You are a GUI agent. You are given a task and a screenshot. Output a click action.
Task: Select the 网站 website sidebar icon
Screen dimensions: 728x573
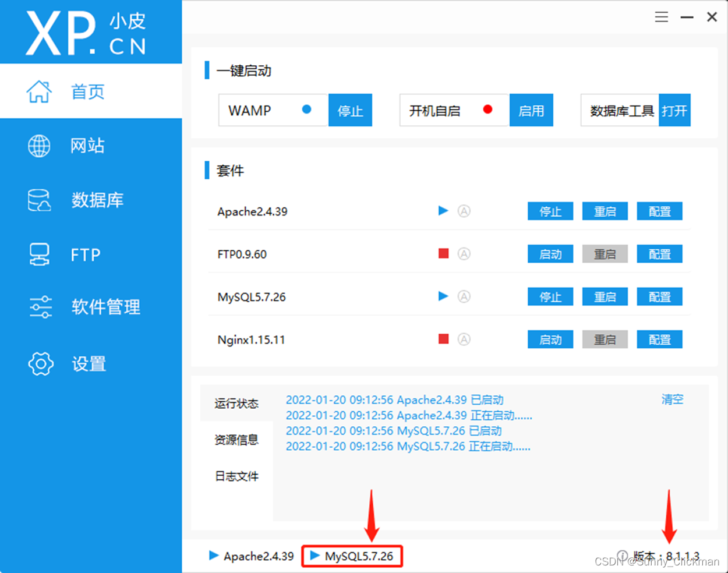click(x=87, y=146)
